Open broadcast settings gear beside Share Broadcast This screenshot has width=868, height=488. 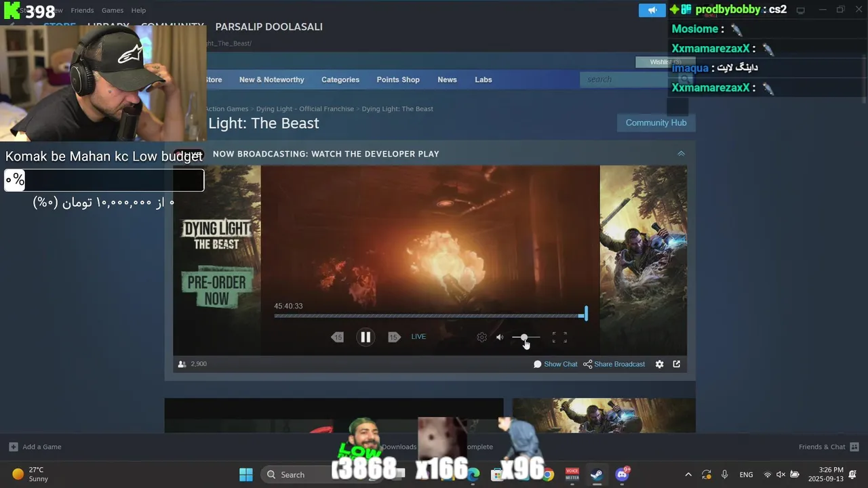[659, 364]
